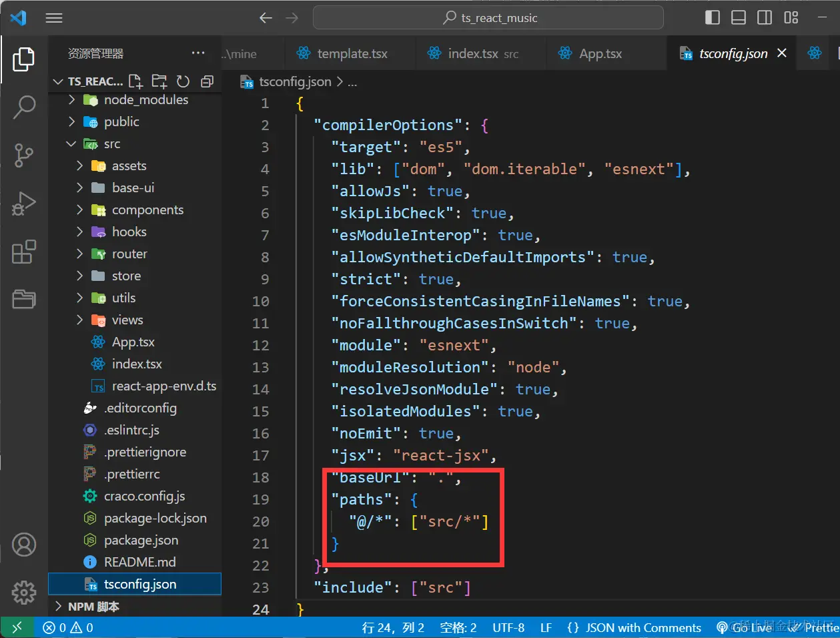Expand the assets folder

point(80,166)
